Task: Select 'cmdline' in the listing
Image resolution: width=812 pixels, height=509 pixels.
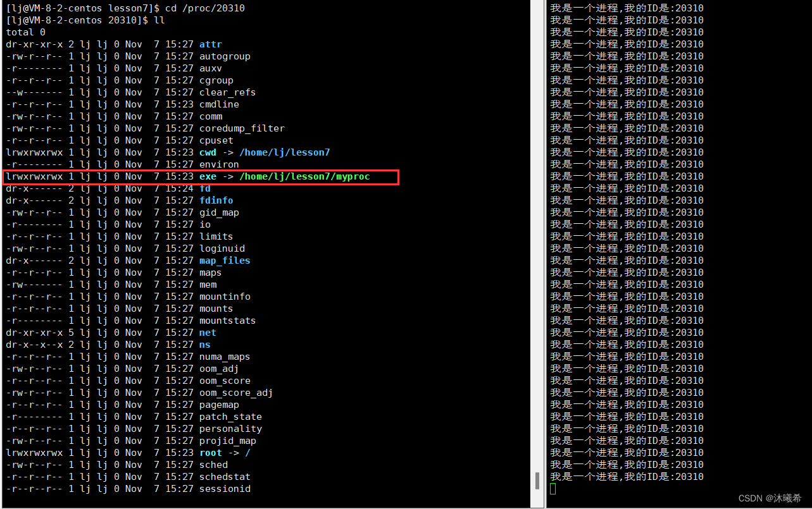Action: [x=219, y=104]
